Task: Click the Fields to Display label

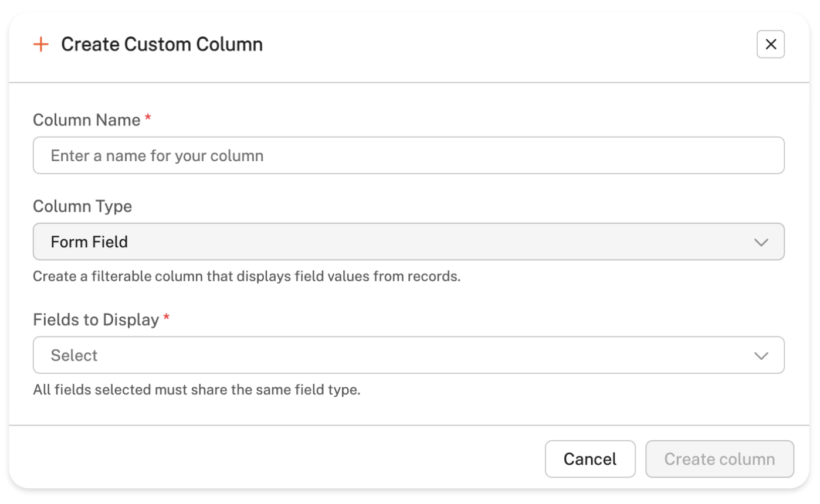Action: coord(96,320)
